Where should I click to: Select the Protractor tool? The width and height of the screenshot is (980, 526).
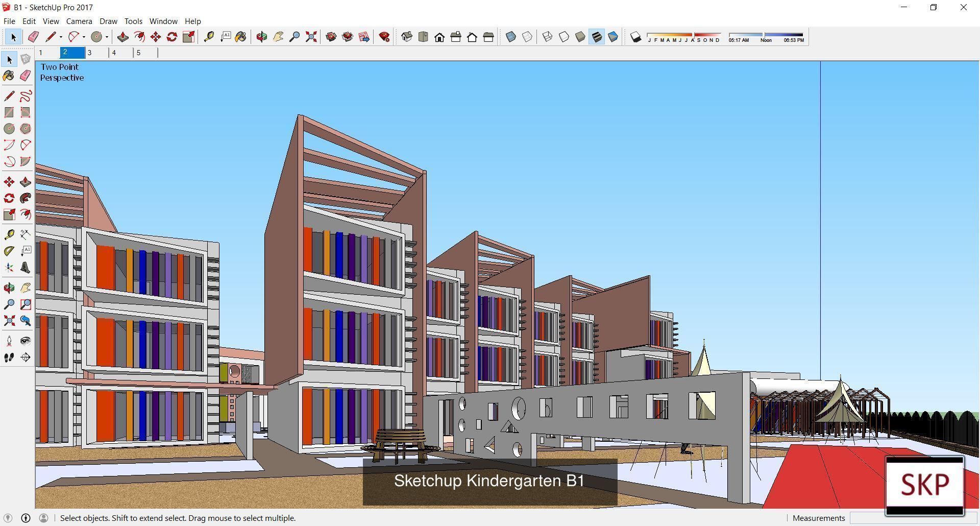9,251
